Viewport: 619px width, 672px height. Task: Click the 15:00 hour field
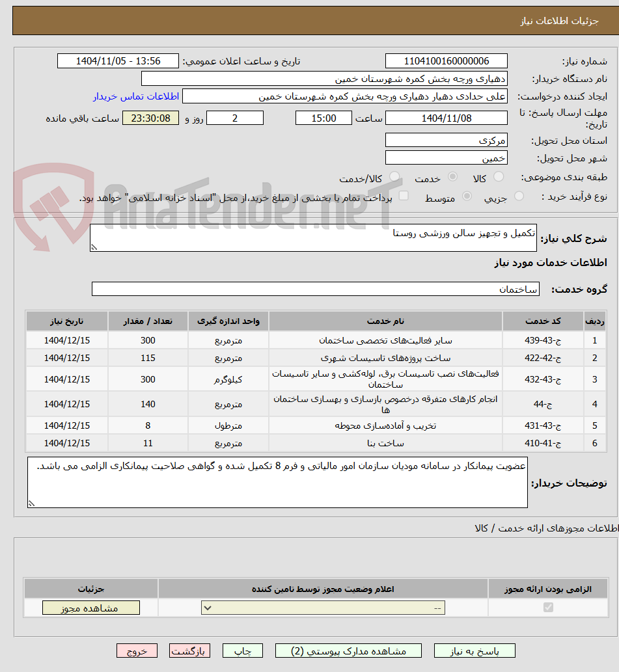click(323, 118)
